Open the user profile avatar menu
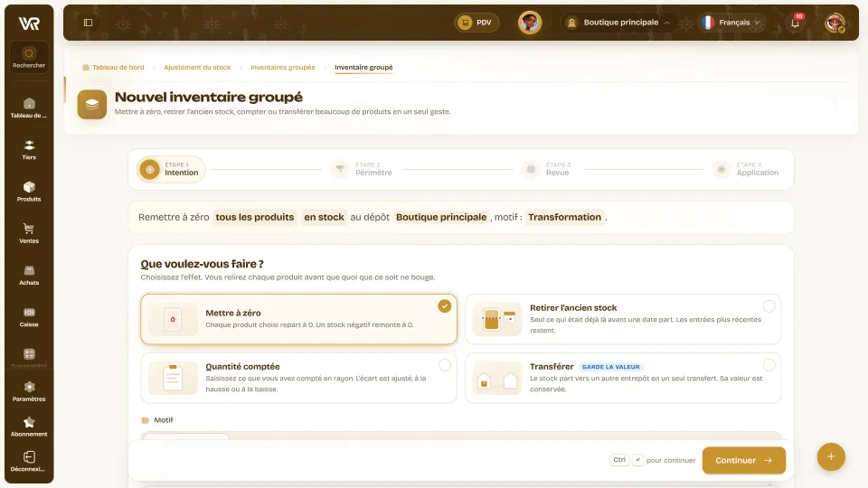This screenshot has height=488, width=868. pyautogui.click(x=835, y=23)
